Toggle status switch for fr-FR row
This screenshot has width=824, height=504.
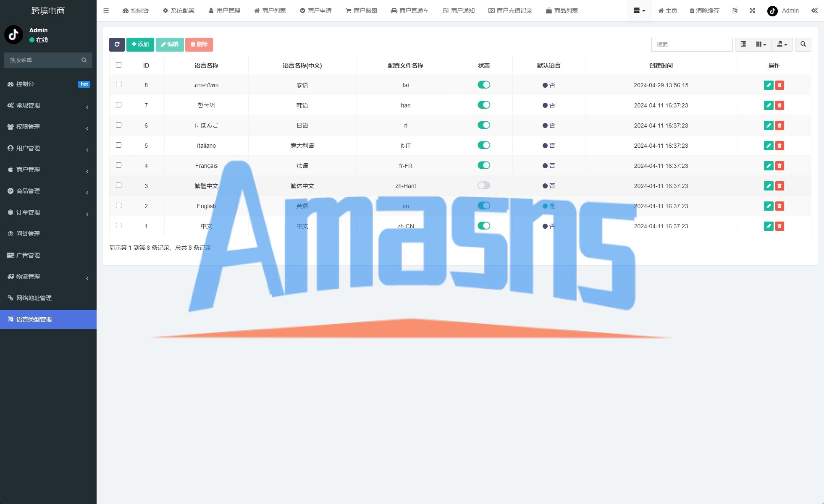tap(484, 165)
